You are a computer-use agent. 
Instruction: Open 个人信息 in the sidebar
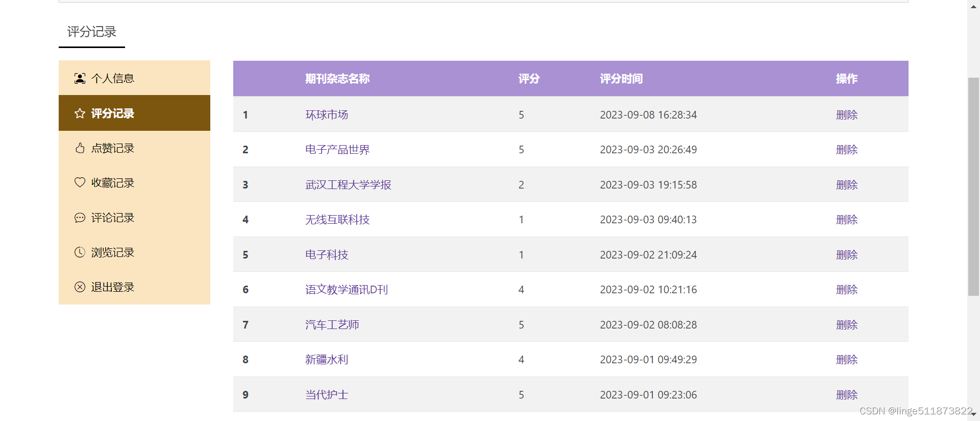134,78
